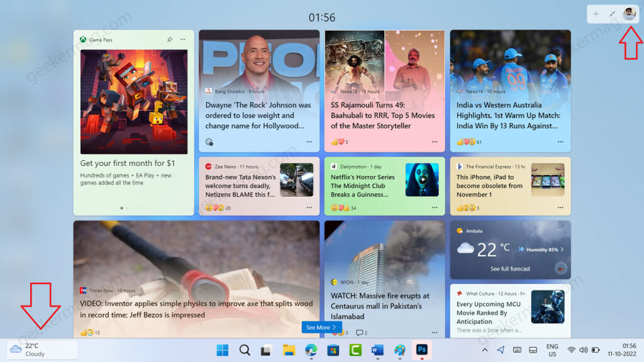The height and width of the screenshot is (362, 644).
Task: Open the 22°C Cloudy weather taskbar button
Action: pos(42,349)
